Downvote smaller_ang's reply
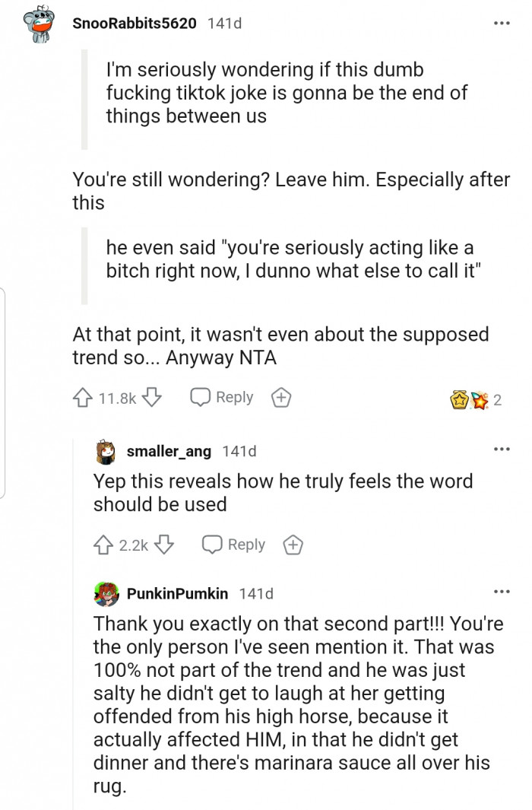This screenshot has width=532, height=810. point(165,545)
